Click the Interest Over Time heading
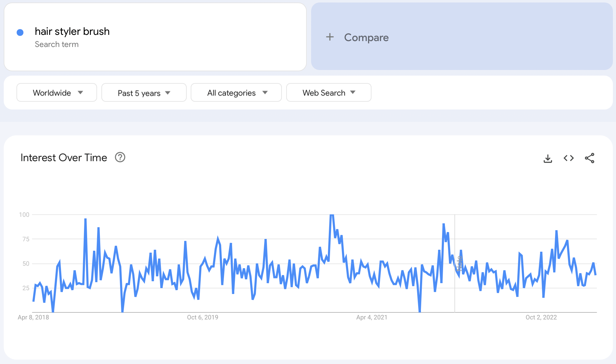 click(x=64, y=158)
